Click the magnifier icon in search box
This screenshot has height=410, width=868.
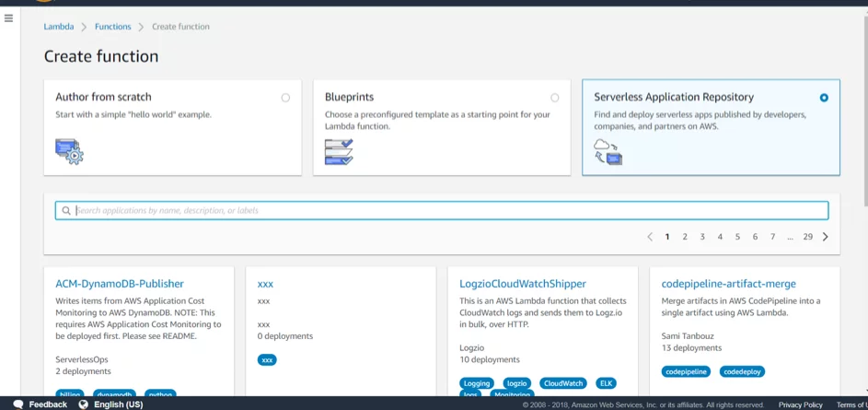[x=66, y=211]
